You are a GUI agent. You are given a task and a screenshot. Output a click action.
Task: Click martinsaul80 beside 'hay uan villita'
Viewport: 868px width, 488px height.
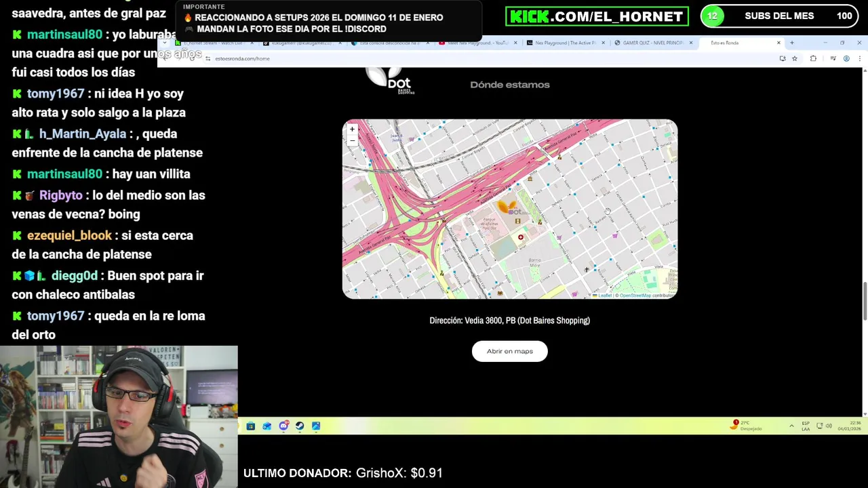click(x=64, y=174)
